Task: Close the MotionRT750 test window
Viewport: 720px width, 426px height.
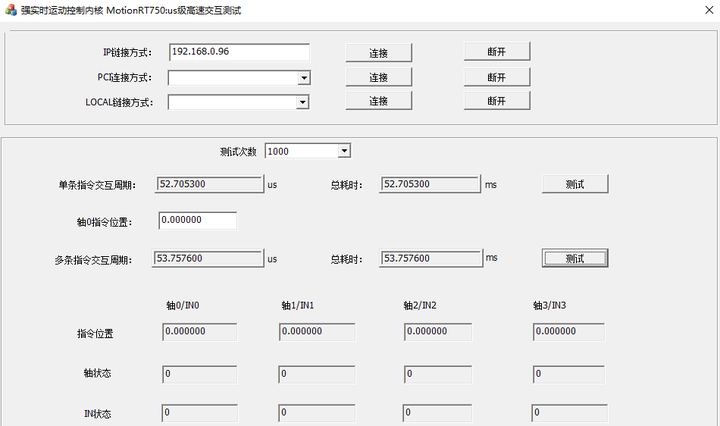Action: pyautogui.click(x=709, y=10)
